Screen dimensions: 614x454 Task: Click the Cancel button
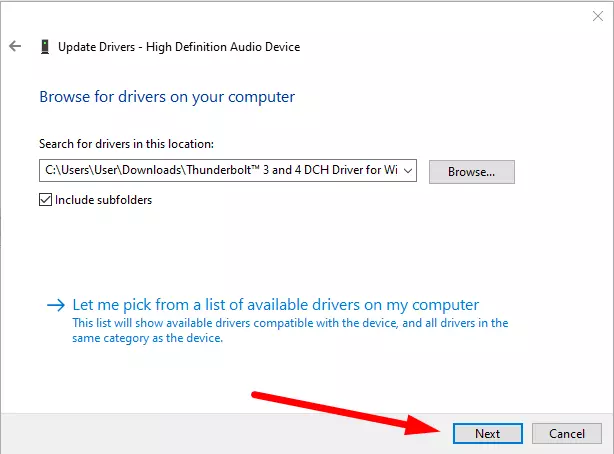[567, 434]
